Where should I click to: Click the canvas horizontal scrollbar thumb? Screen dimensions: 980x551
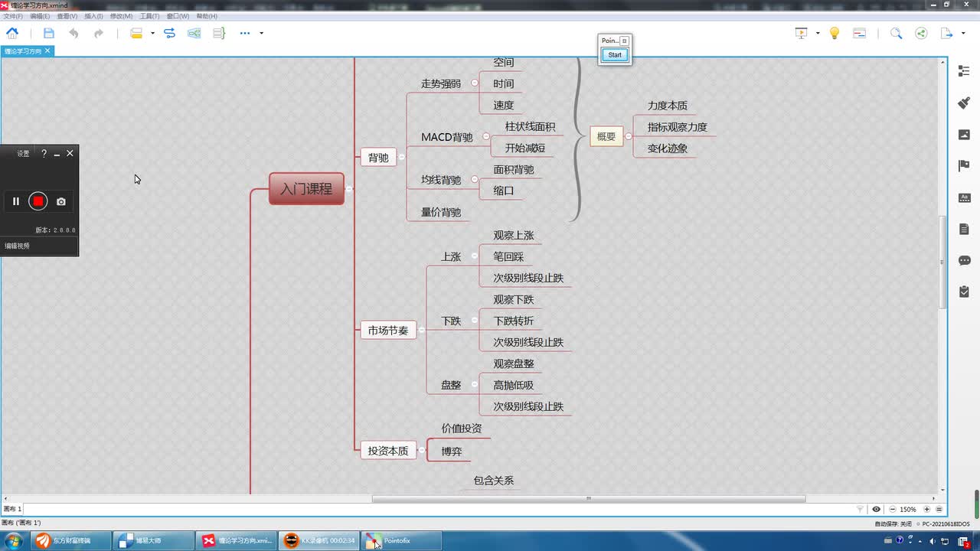589,499
